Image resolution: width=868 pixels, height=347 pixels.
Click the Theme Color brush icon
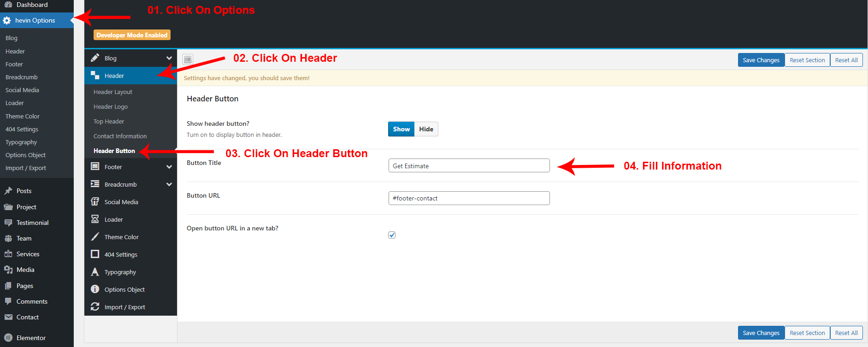click(95, 237)
